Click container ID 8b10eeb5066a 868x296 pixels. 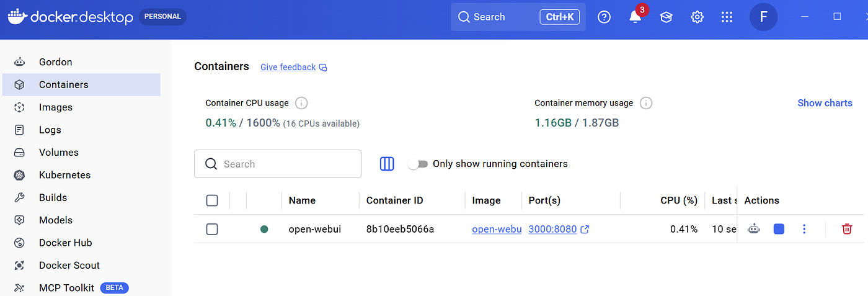click(400, 229)
